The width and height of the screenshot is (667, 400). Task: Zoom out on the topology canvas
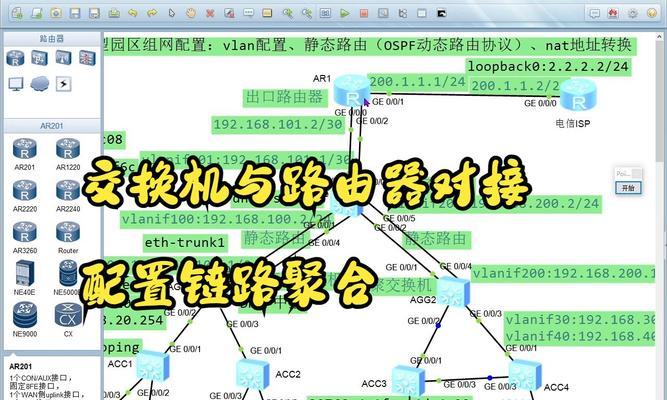(x=307, y=13)
